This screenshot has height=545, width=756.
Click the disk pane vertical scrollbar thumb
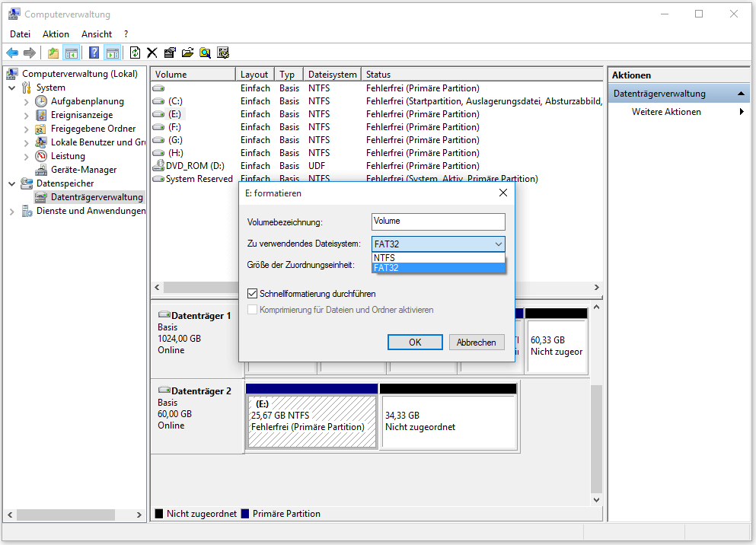tap(596, 439)
